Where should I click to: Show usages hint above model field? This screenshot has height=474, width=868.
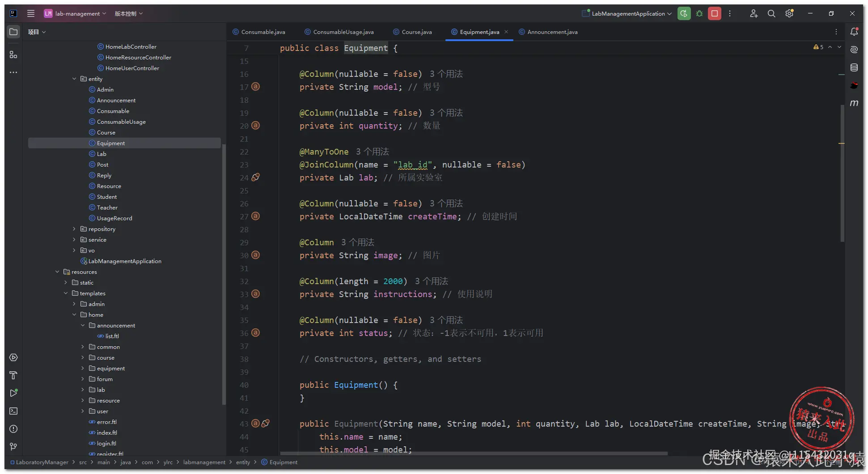pos(446,74)
